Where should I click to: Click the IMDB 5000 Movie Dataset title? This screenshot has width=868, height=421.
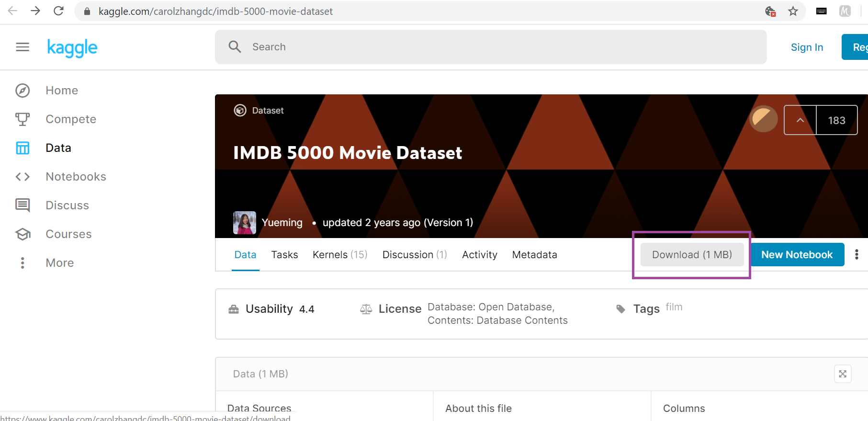(x=348, y=153)
